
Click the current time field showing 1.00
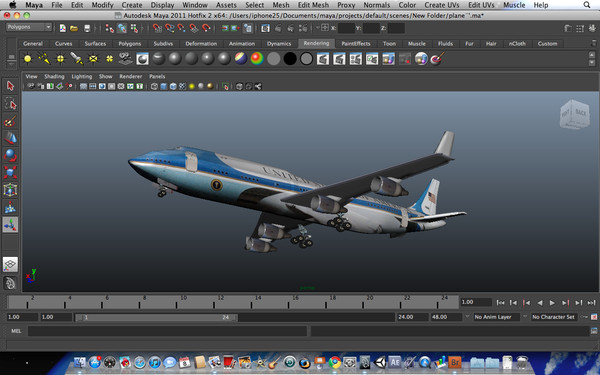(476, 302)
